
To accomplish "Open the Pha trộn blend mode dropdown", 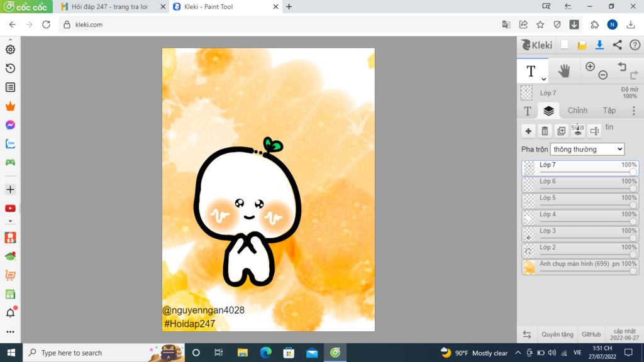I will 587,149.
